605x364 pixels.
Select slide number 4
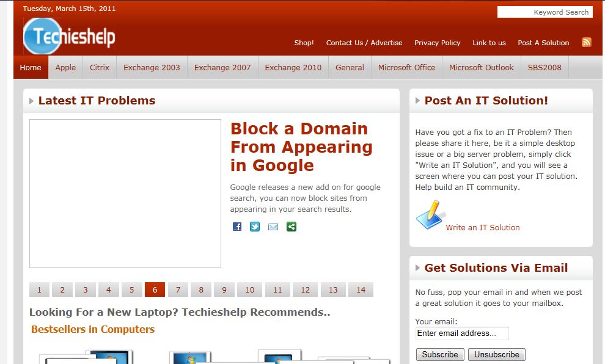pos(108,289)
